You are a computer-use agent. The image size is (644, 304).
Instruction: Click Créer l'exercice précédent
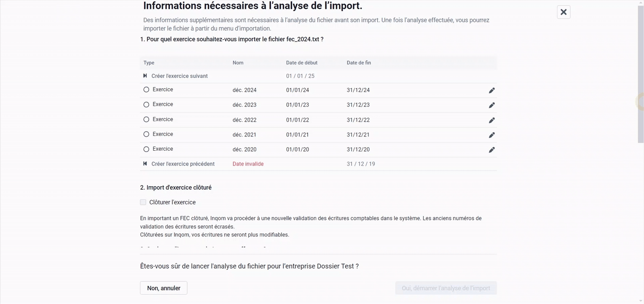click(x=183, y=164)
